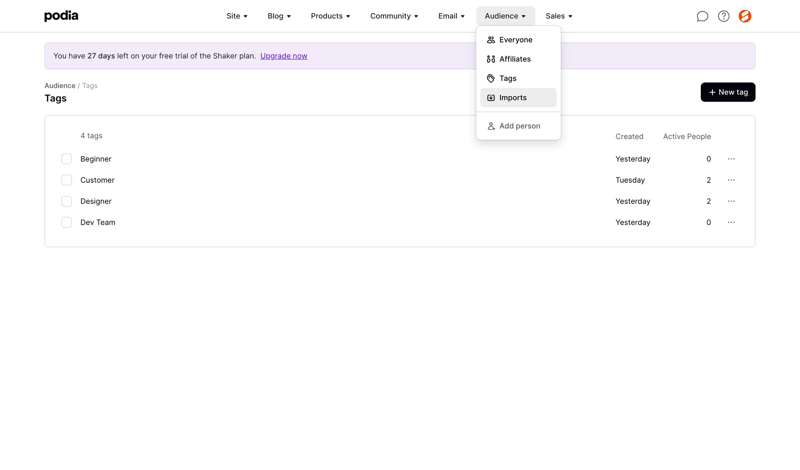Image resolution: width=800 pixels, height=470 pixels.
Task: Expand the Products dropdown menu
Action: click(x=330, y=16)
